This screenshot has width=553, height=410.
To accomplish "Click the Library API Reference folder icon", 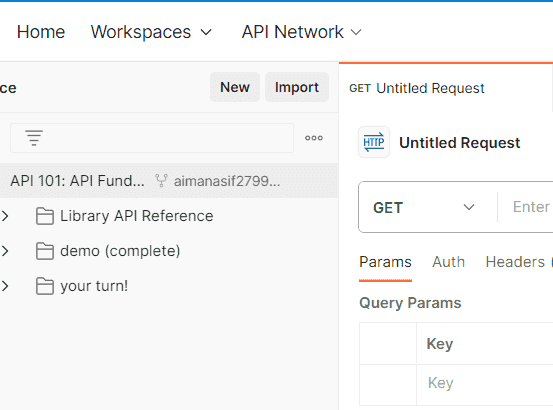I will 45,216.
